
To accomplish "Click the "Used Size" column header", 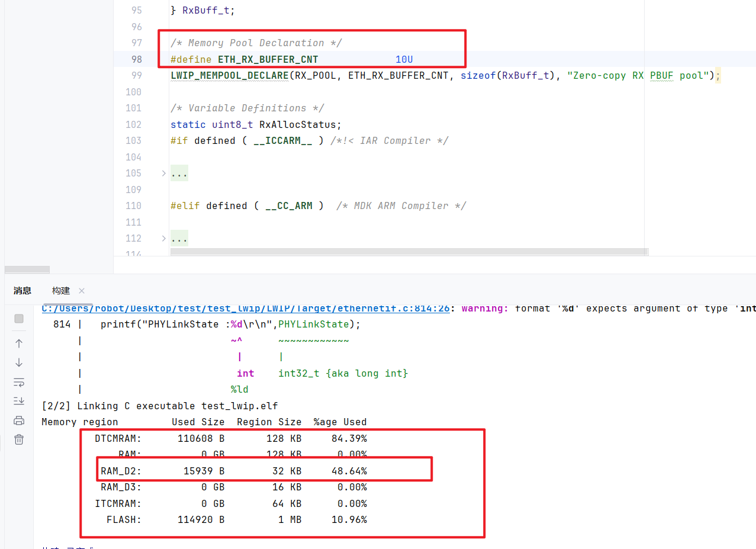I will tap(198, 422).
